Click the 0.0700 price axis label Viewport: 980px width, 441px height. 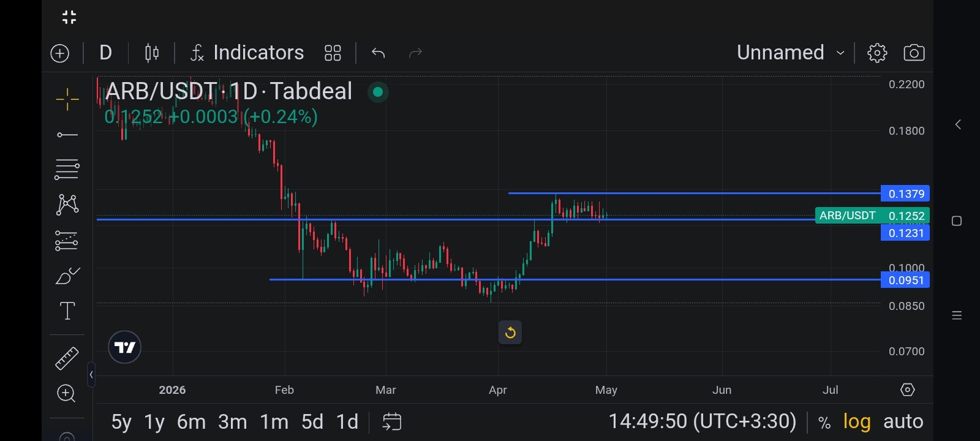[907, 351]
